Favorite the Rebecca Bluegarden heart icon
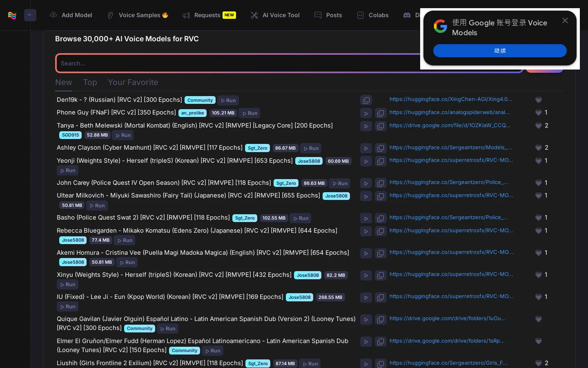This screenshot has width=588, height=368. (x=538, y=231)
